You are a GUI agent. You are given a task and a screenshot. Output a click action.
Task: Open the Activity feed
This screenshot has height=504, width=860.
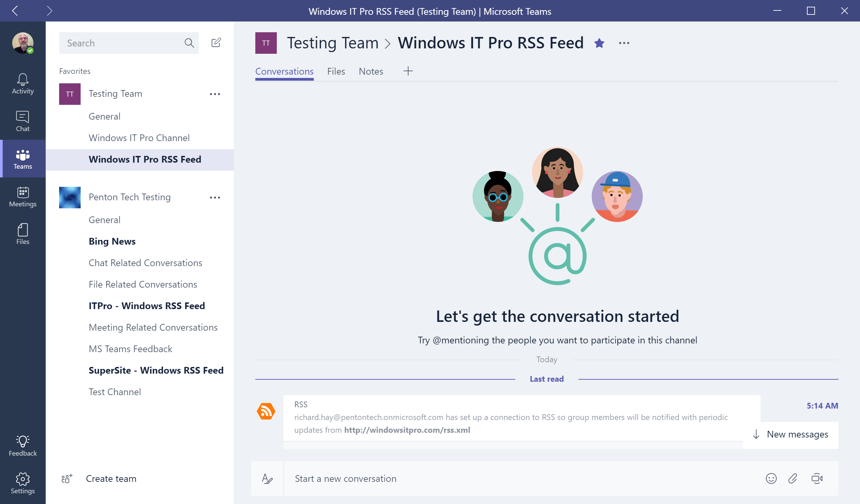(22, 83)
